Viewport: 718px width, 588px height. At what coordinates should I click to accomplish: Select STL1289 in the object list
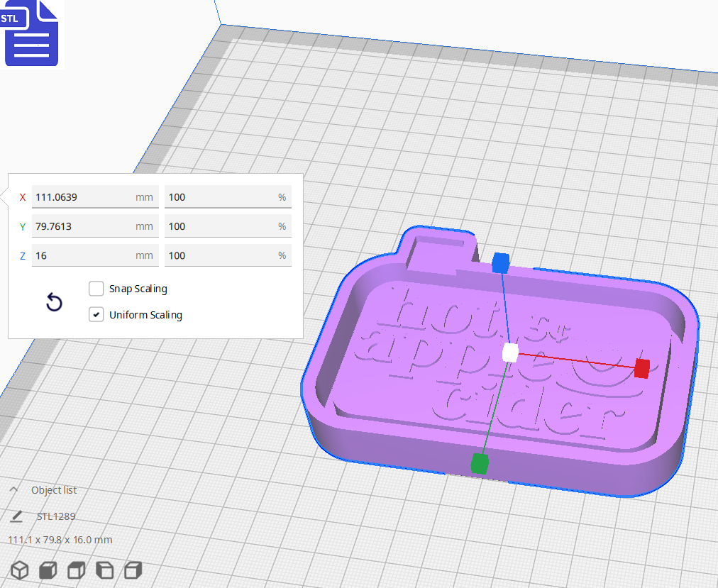click(x=55, y=516)
